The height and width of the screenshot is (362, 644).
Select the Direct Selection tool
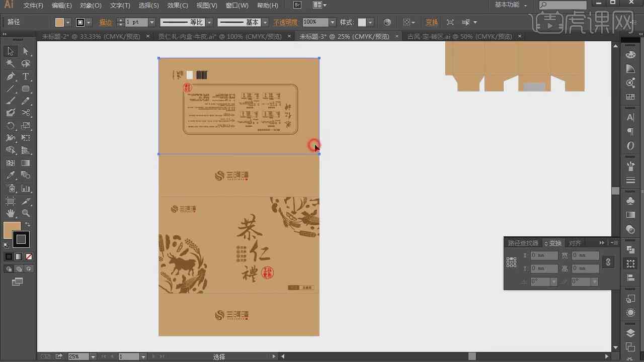(x=26, y=51)
